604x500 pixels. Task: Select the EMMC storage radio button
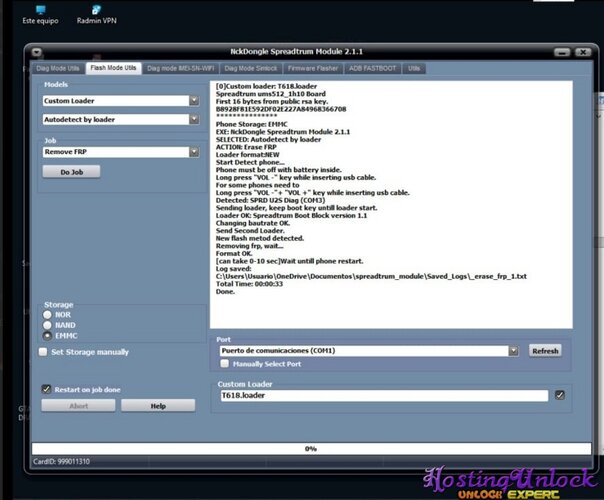tap(47, 336)
